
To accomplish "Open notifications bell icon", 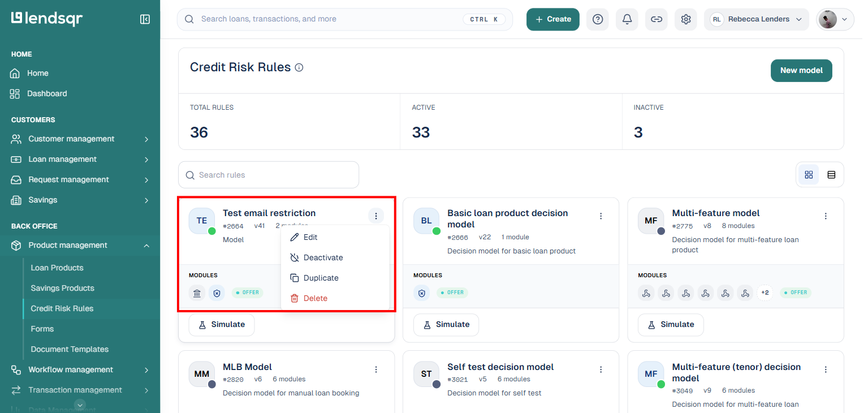I will click(627, 19).
